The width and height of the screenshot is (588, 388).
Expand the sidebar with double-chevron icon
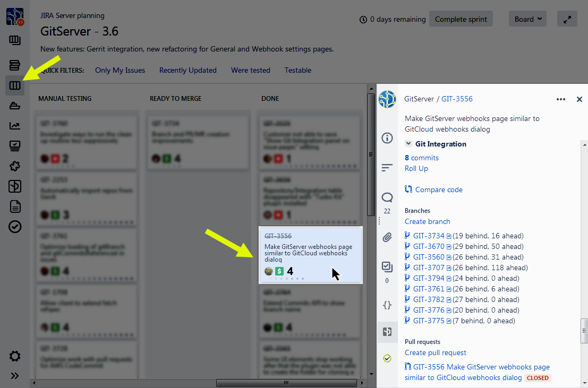(15, 376)
